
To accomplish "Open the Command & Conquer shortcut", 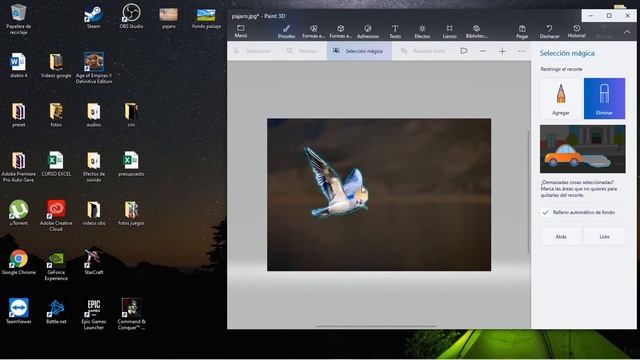I will [x=131, y=314].
